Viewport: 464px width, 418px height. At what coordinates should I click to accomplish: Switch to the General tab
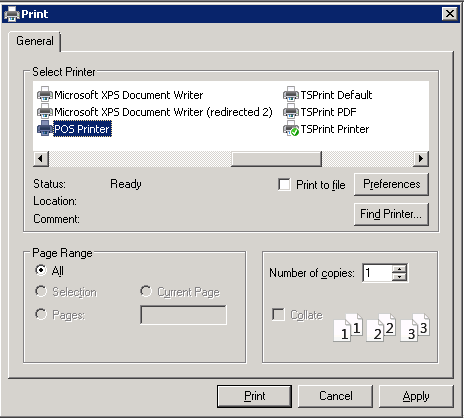(x=35, y=41)
